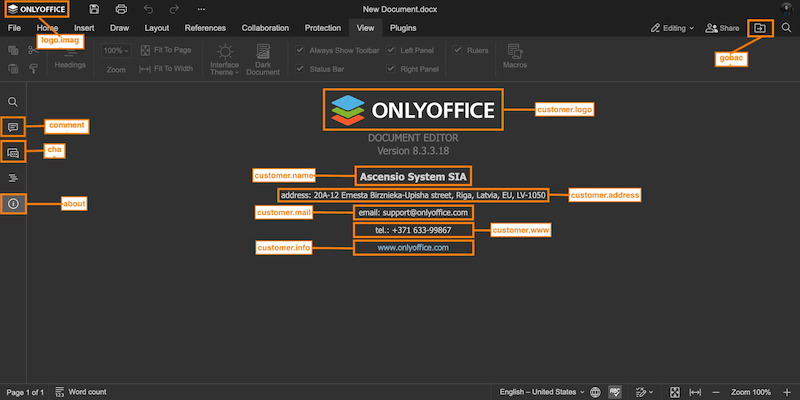Open the English – United States language dropdown
The height and width of the screenshot is (400, 800).
[x=543, y=392]
